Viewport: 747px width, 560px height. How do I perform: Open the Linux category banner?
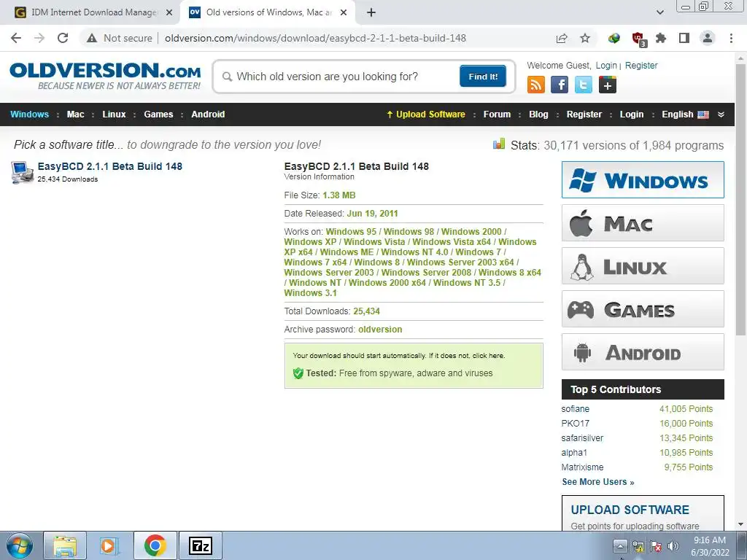pyautogui.click(x=643, y=265)
